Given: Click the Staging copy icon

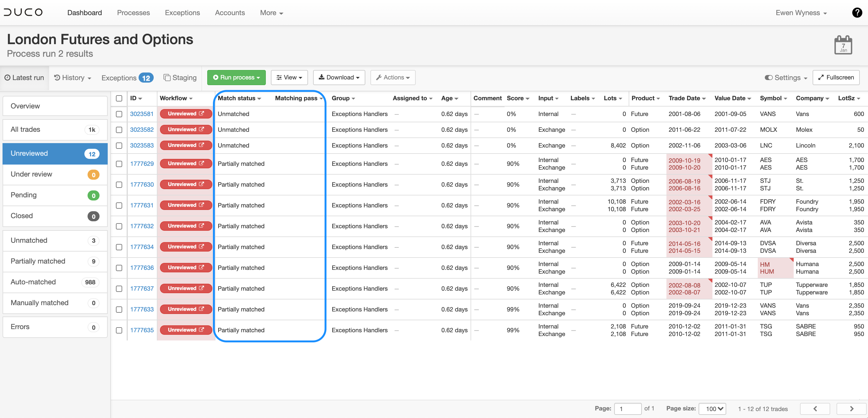Looking at the screenshot, I should 167,78.
